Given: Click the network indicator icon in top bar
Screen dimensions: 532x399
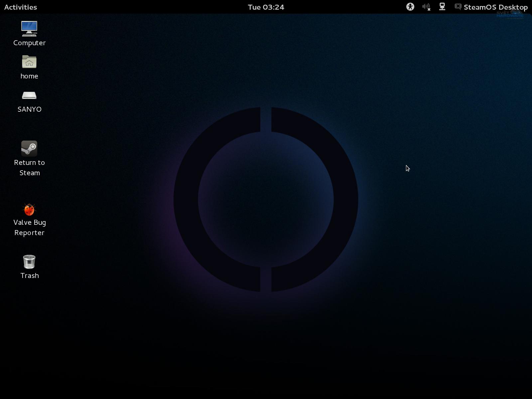Looking at the screenshot, I should 442,7.
